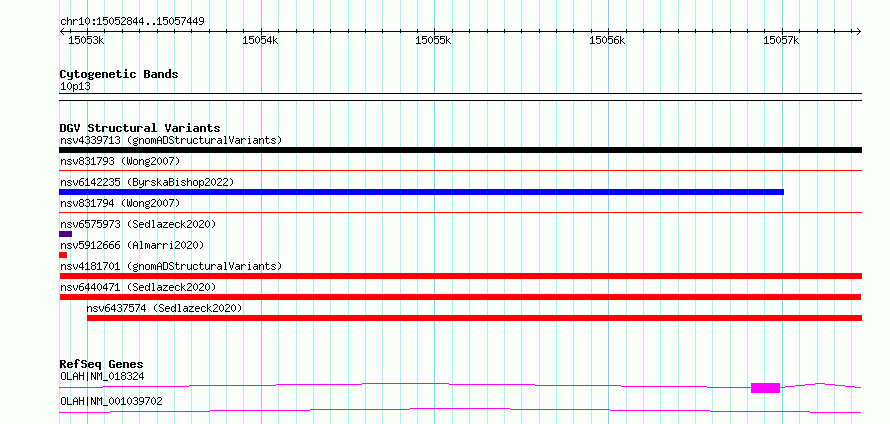Select the 10p13 cytogenetic band label
Screen dimensions: 890x424
[75, 87]
